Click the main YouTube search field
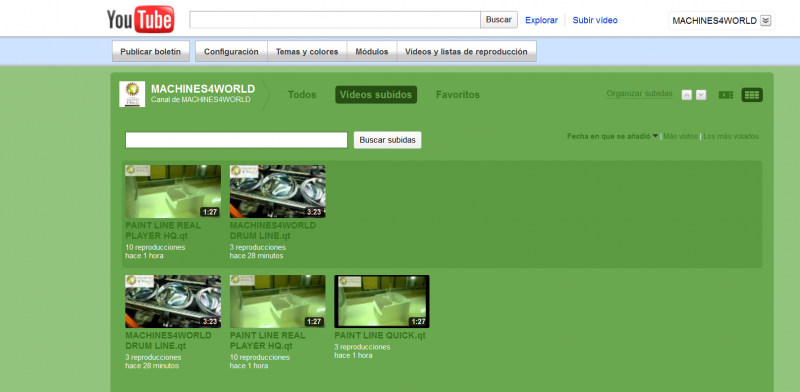The width and height of the screenshot is (800, 392). click(x=335, y=19)
